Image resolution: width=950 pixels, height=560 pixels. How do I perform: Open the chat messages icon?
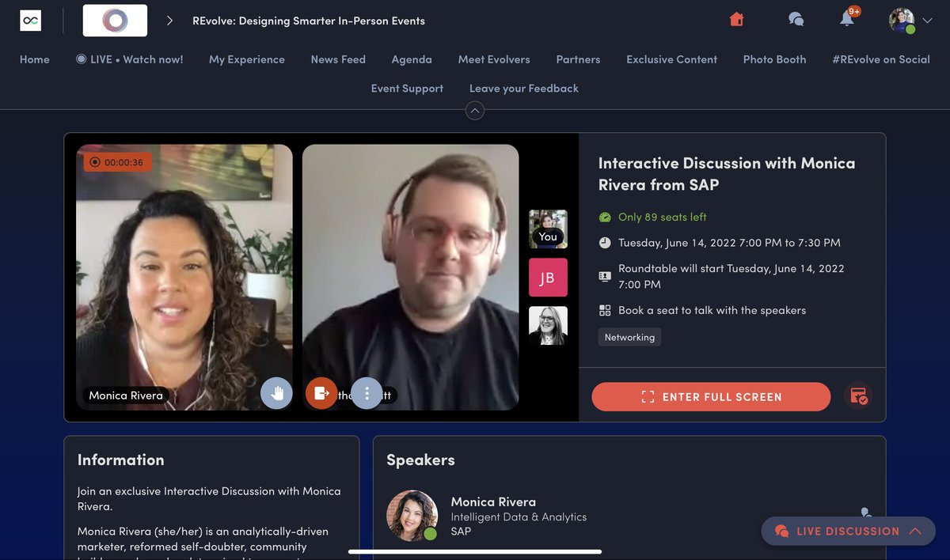796,20
